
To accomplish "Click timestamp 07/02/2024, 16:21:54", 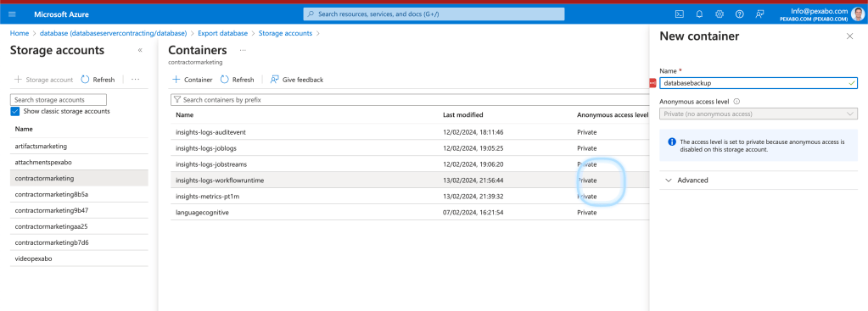I will click(x=473, y=213).
